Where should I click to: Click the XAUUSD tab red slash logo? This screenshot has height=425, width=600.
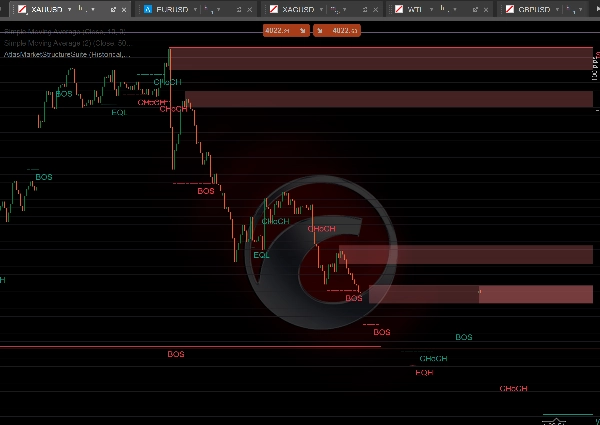coord(23,10)
